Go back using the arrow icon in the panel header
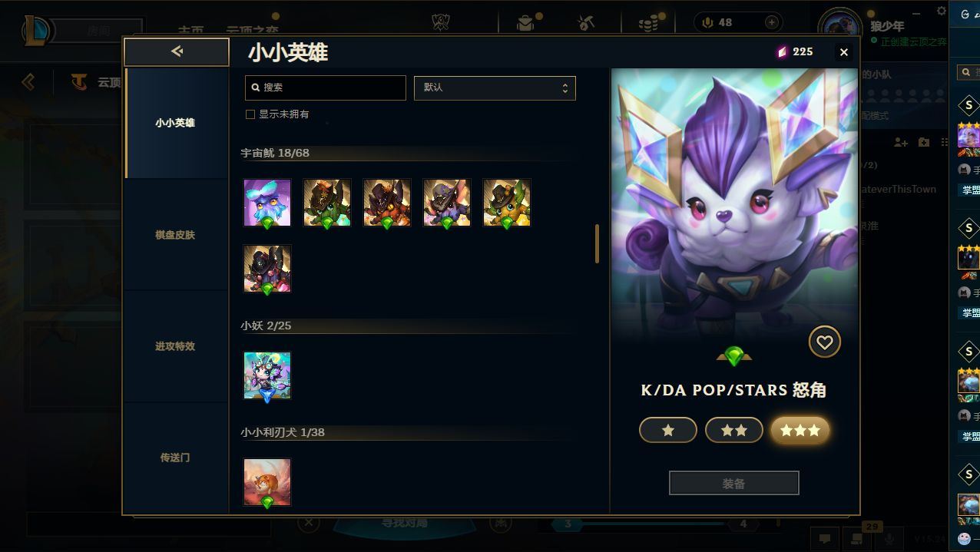This screenshot has width=980, height=552. coord(177,51)
